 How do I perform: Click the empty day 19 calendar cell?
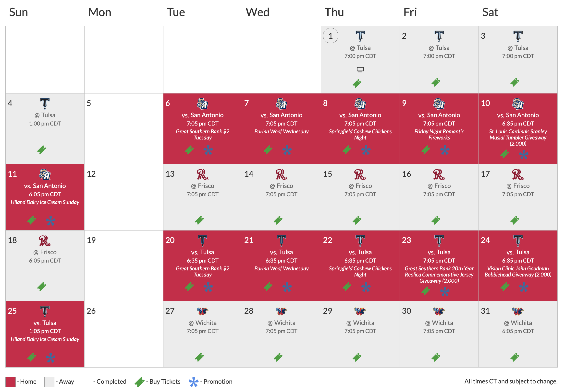click(124, 266)
